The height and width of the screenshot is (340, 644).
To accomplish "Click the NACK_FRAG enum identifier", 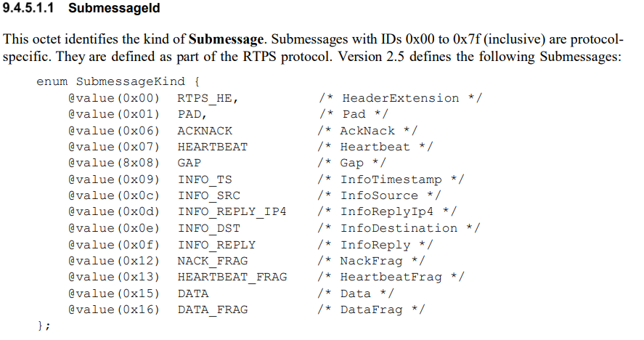I will coord(212,261).
